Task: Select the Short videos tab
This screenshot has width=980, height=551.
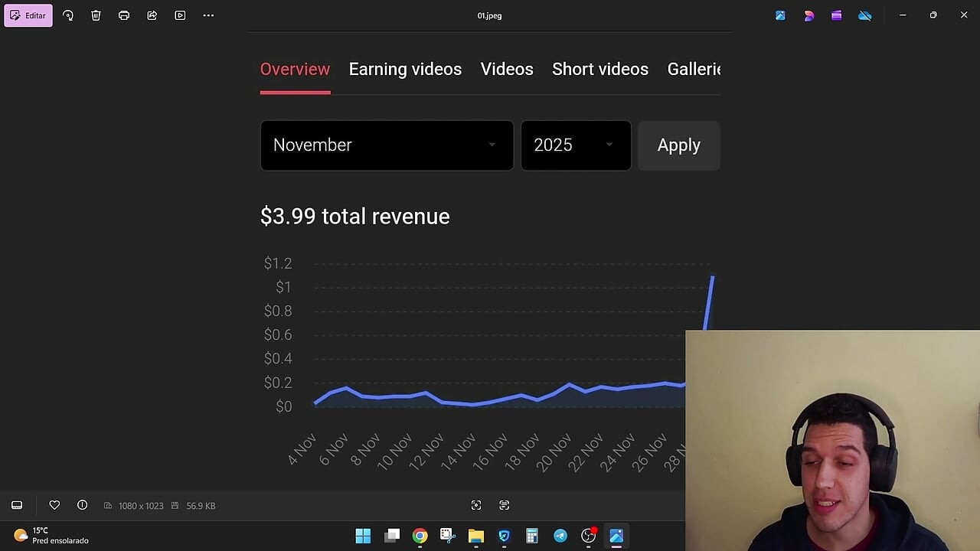Action: pos(600,70)
